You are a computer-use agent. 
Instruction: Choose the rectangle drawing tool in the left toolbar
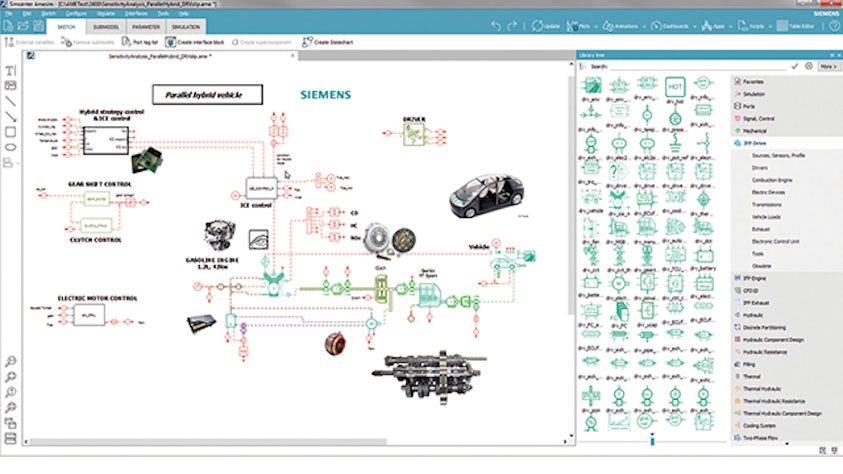[10, 132]
